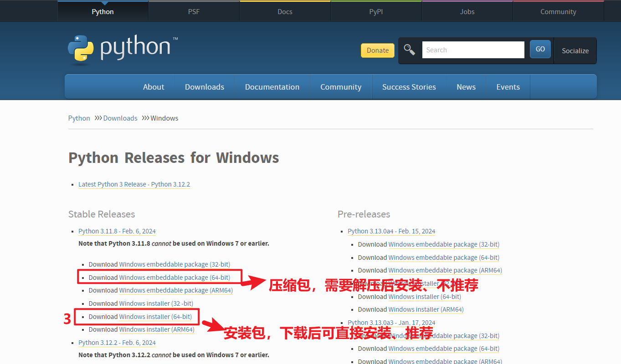Open the Docs top tab
The height and width of the screenshot is (364, 621).
tap(285, 11)
